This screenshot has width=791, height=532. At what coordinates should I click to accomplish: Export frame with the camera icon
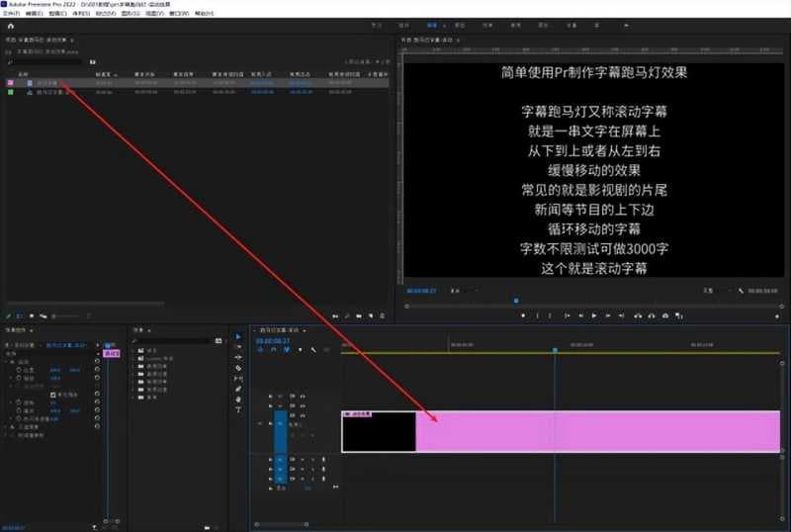pyautogui.click(x=665, y=316)
